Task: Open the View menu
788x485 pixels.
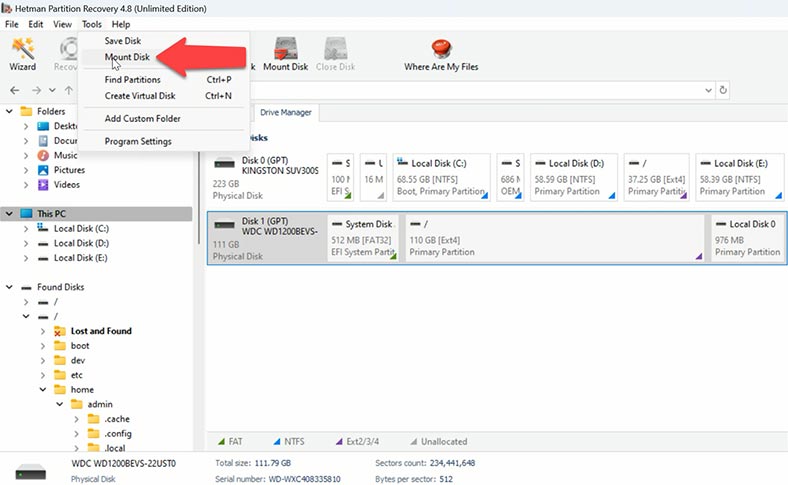Action: (x=62, y=24)
